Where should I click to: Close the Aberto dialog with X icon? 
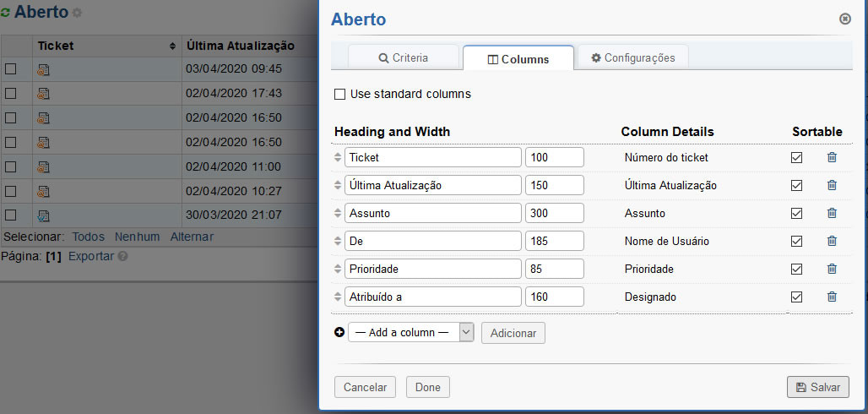pos(844,19)
